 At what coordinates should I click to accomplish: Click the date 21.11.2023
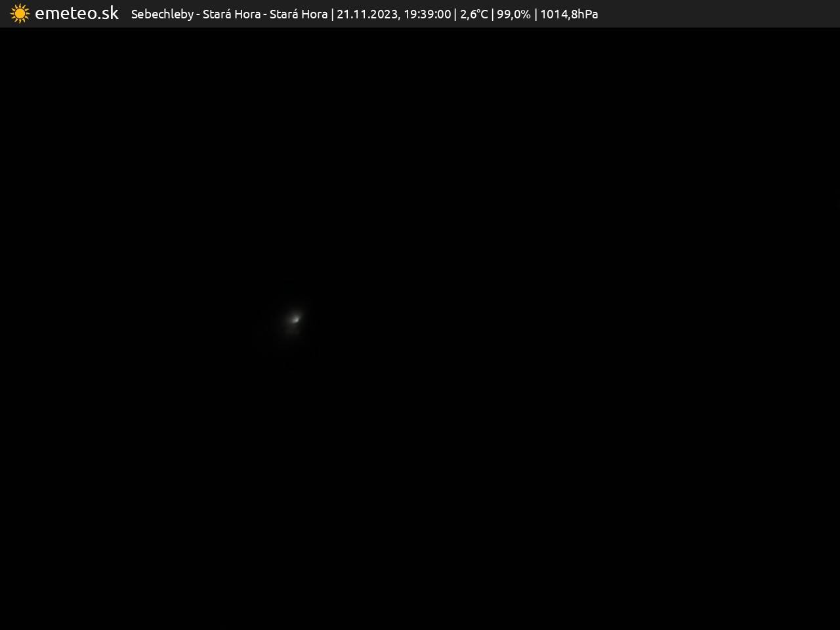[366, 14]
